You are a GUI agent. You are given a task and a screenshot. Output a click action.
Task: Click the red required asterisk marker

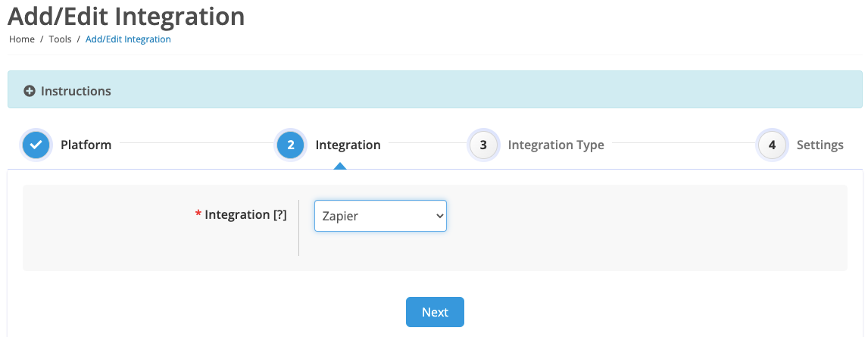point(198,214)
